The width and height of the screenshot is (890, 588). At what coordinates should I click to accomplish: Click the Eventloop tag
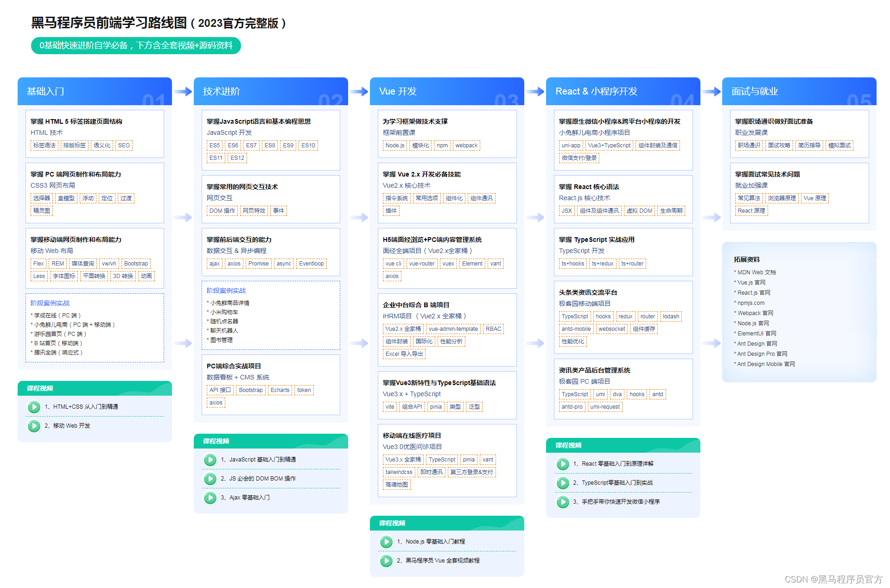(x=311, y=264)
